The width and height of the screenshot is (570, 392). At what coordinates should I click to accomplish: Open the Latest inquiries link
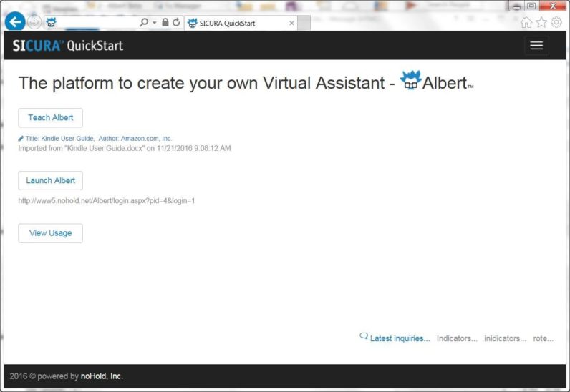point(400,339)
